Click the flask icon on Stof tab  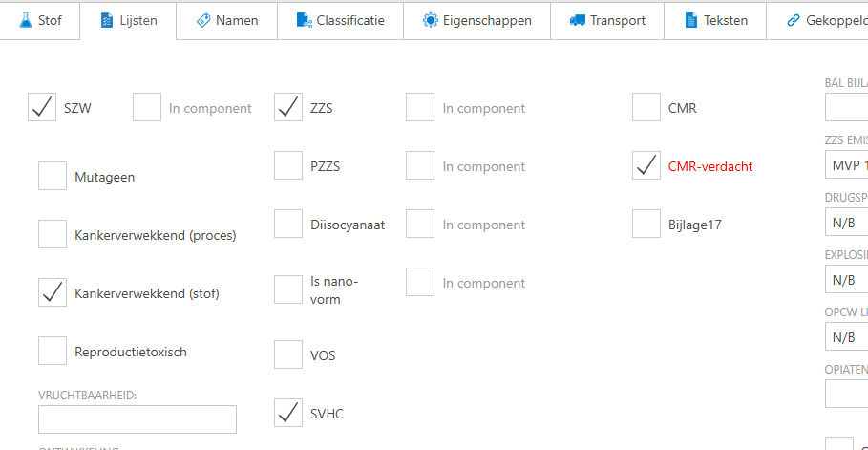pos(25,20)
